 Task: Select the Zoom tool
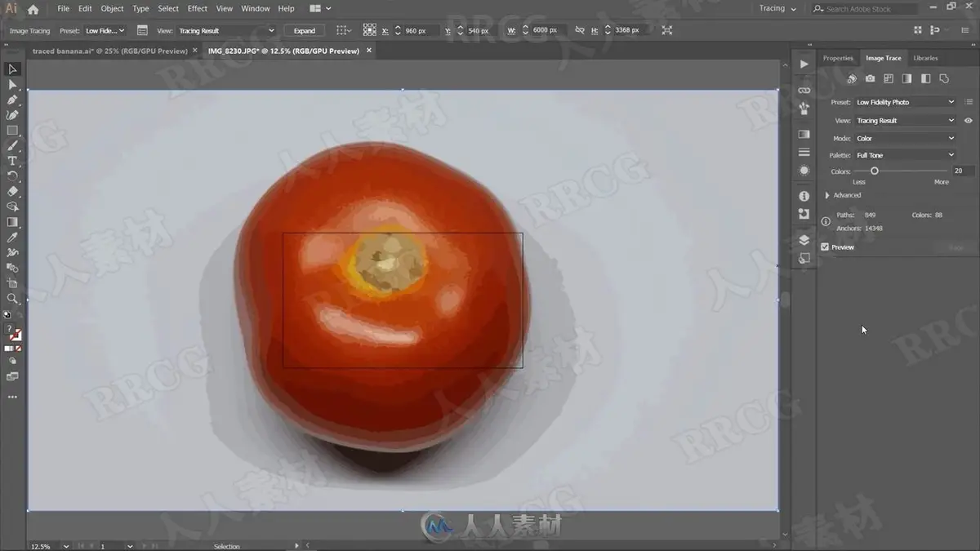(12, 299)
